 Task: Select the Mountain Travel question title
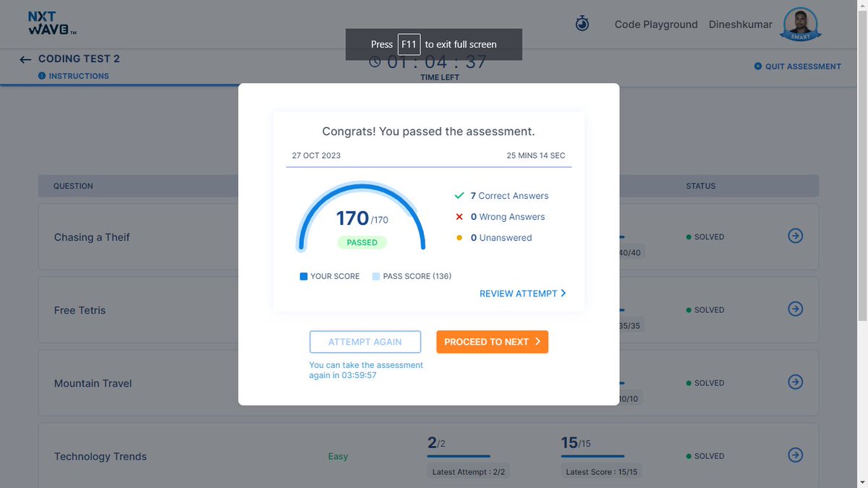[93, 383]
